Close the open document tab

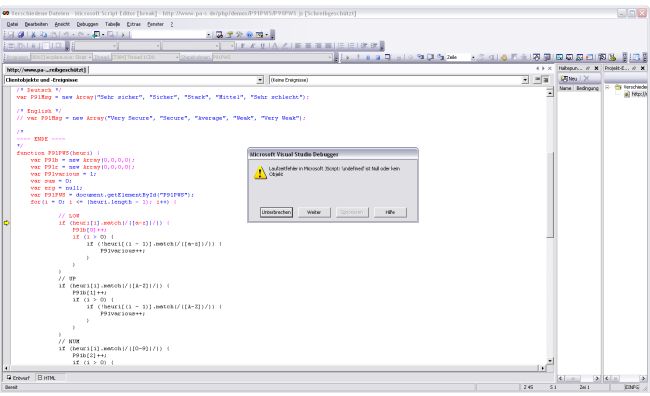point(550,68)
